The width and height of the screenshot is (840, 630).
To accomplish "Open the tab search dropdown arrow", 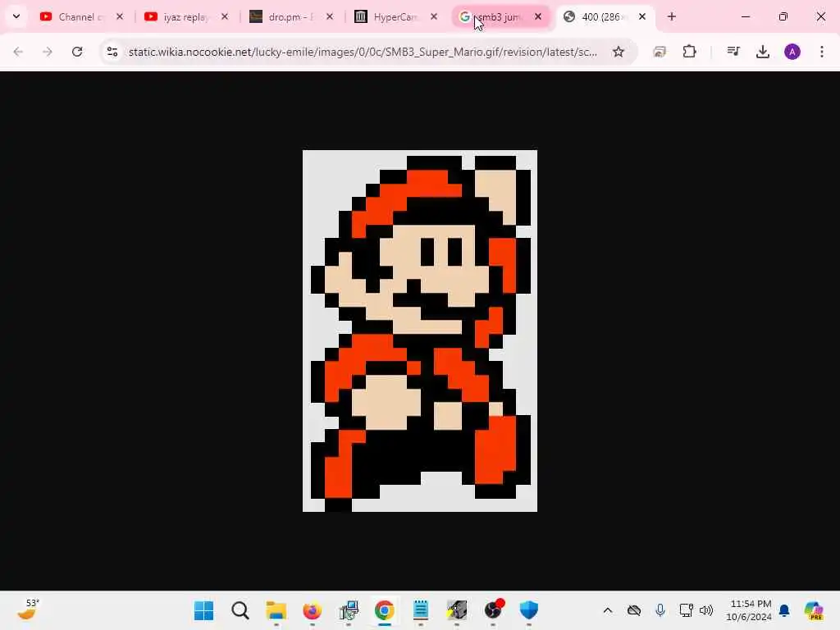I will pos(16,16).
